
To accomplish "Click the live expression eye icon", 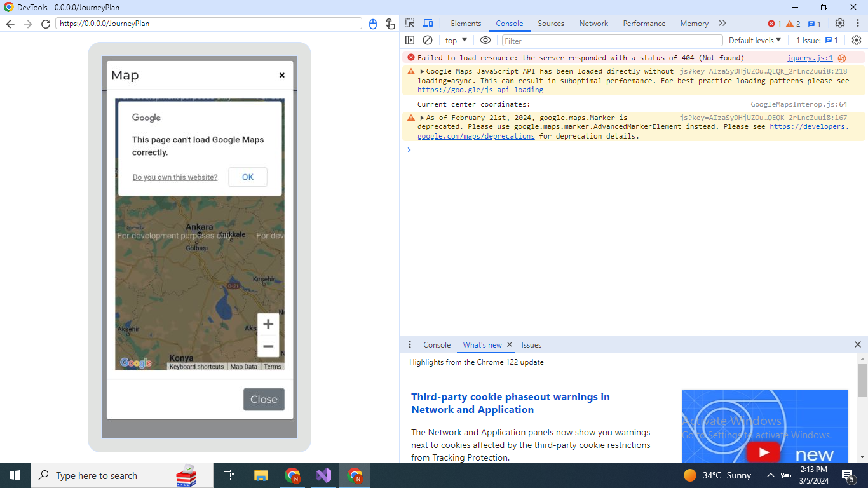I will pos(485,40).
